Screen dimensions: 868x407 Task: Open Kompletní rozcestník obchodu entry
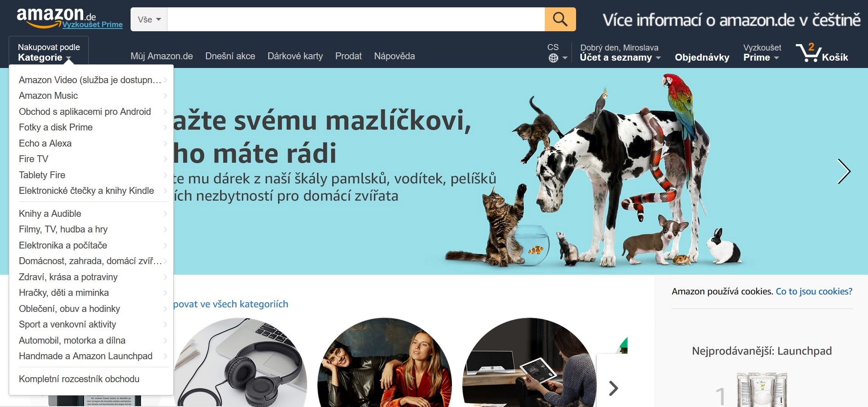tap(79, 379)
